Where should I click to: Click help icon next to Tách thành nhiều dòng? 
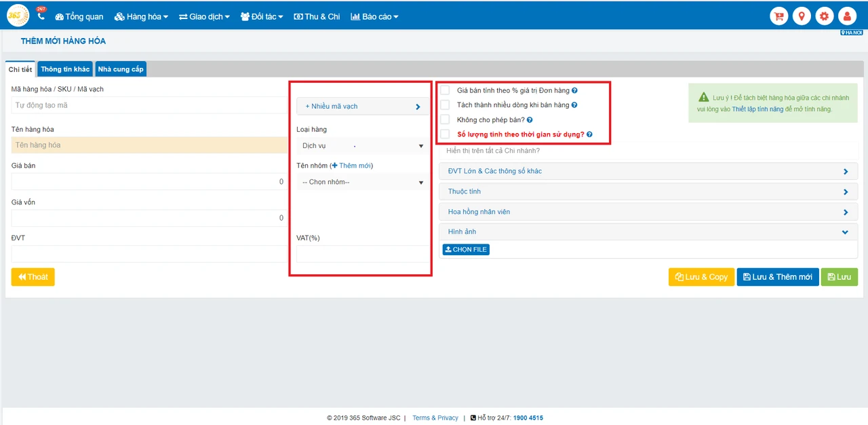coord(574,105)
